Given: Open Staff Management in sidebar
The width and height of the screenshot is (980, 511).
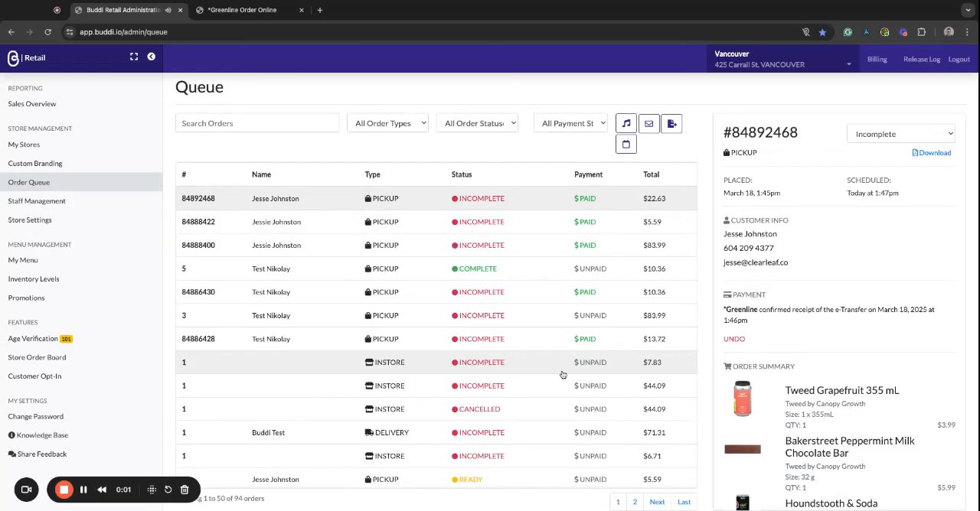Looking at the screenshot, I should pos(37,201).
